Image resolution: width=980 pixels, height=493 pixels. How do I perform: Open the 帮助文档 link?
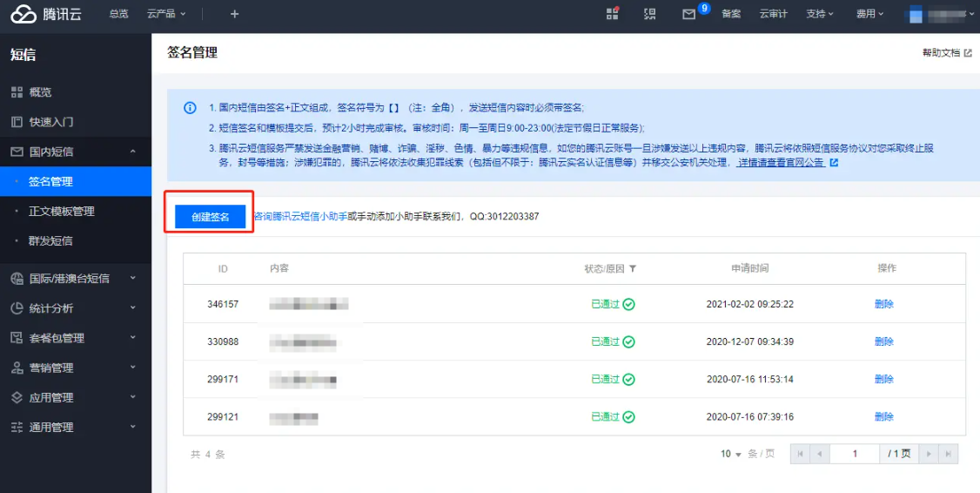tap(941, 53)
